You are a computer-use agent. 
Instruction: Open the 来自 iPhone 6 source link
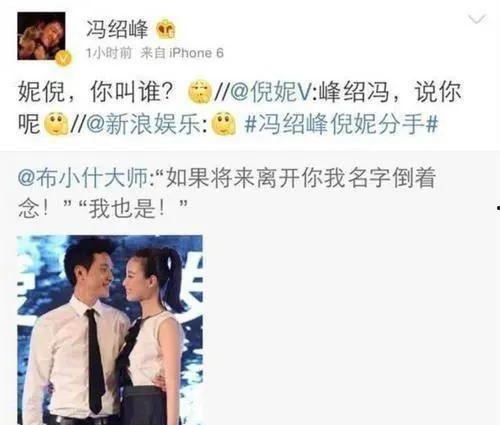(182, 53)
